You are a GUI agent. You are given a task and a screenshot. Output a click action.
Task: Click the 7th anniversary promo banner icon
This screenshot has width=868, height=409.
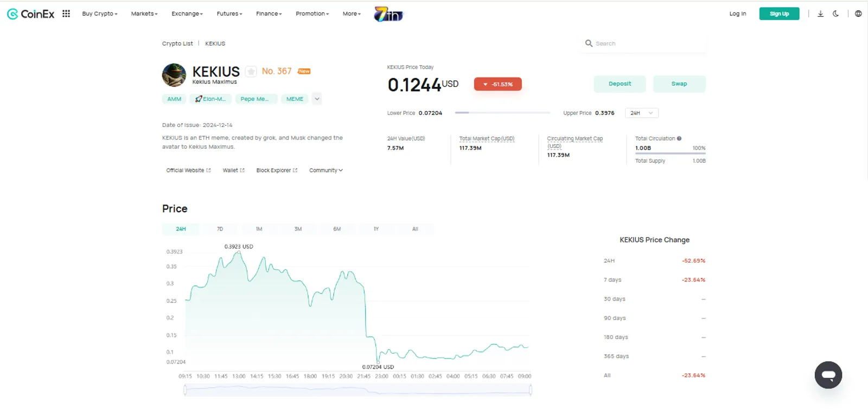coord(388,14)
